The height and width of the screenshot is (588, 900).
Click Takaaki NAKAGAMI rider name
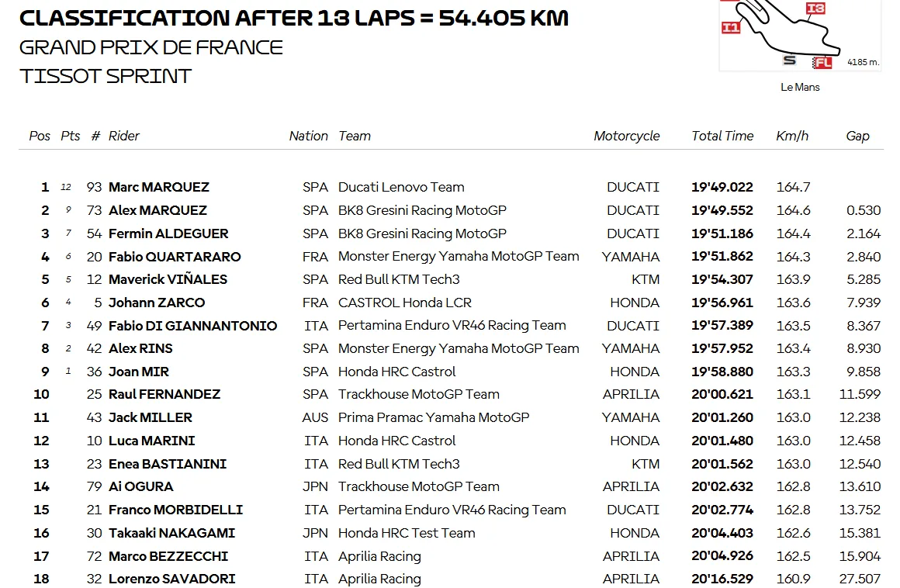[171, 533]
